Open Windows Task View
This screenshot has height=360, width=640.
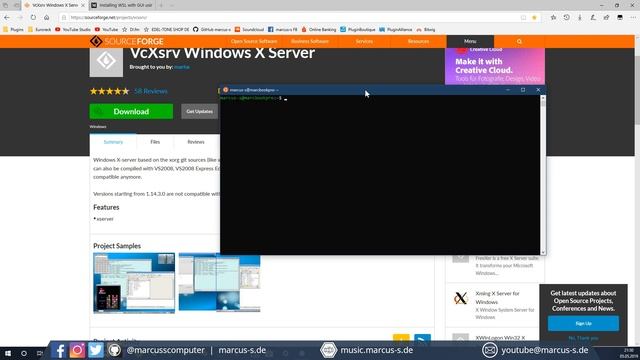40,353
